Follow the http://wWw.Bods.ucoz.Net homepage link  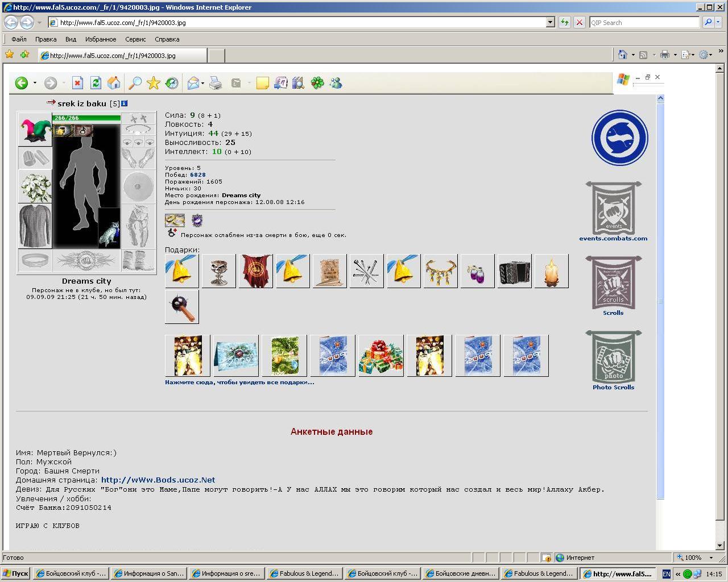coord(158,480)
